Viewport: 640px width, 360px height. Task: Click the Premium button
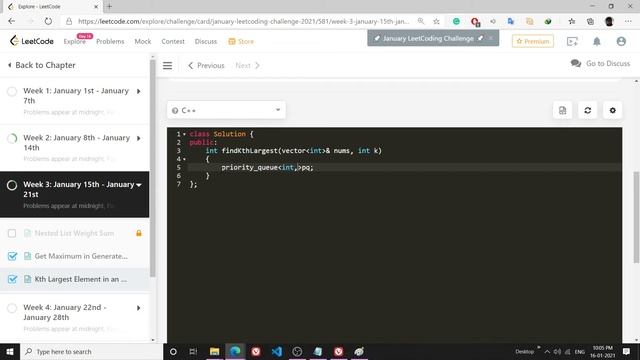533,41
